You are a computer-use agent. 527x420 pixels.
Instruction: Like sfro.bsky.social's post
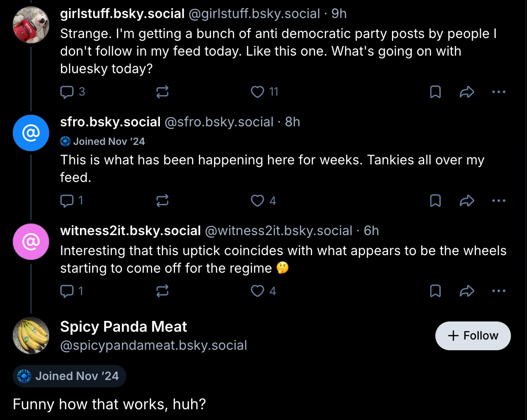click(257, 200)
